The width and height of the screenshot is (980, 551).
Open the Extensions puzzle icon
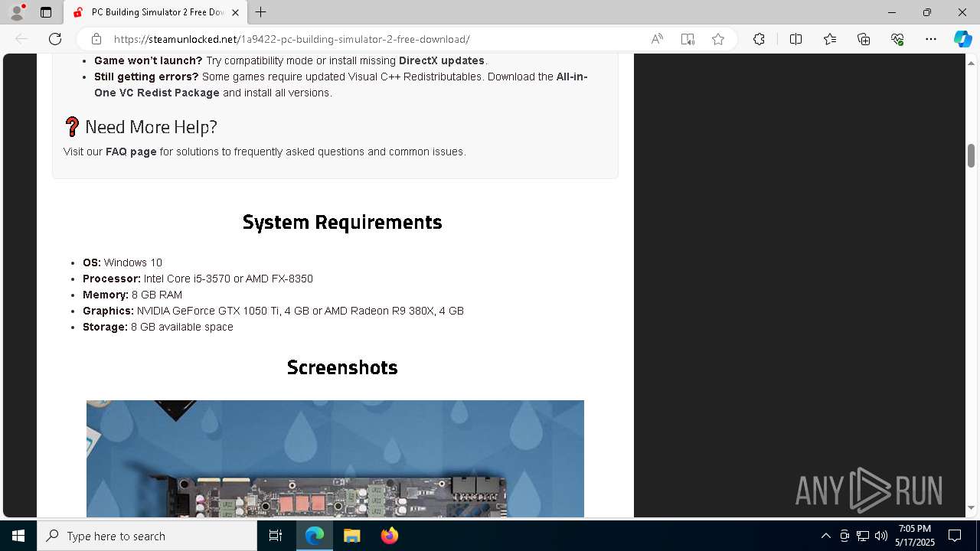click(759, 39)
